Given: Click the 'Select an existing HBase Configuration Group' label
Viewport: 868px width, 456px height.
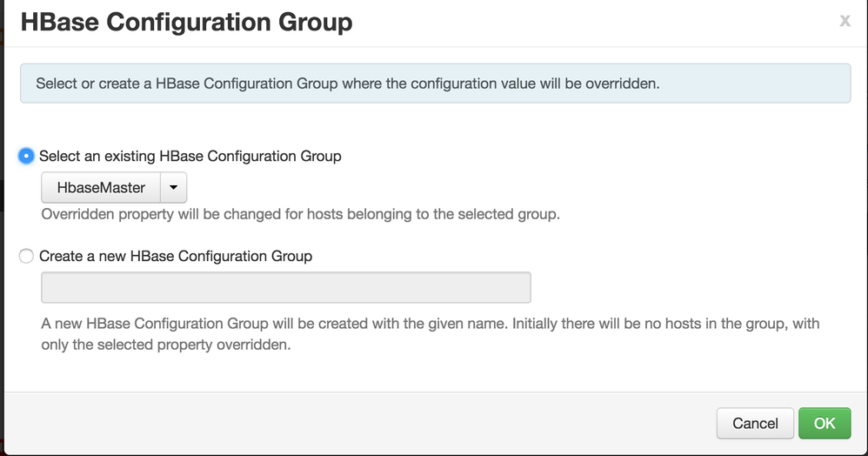Looking at the screenshot, I should pos(190,157).
